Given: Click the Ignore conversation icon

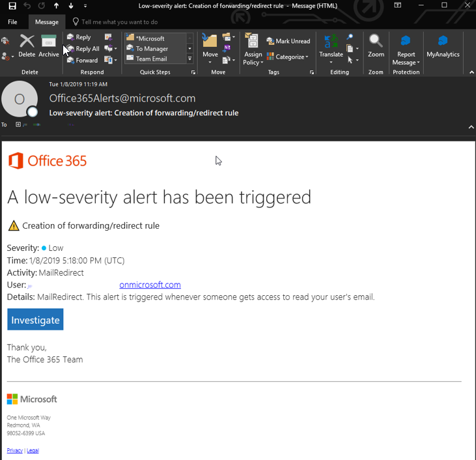Looking at the screenshot, I should click(5, 40).
